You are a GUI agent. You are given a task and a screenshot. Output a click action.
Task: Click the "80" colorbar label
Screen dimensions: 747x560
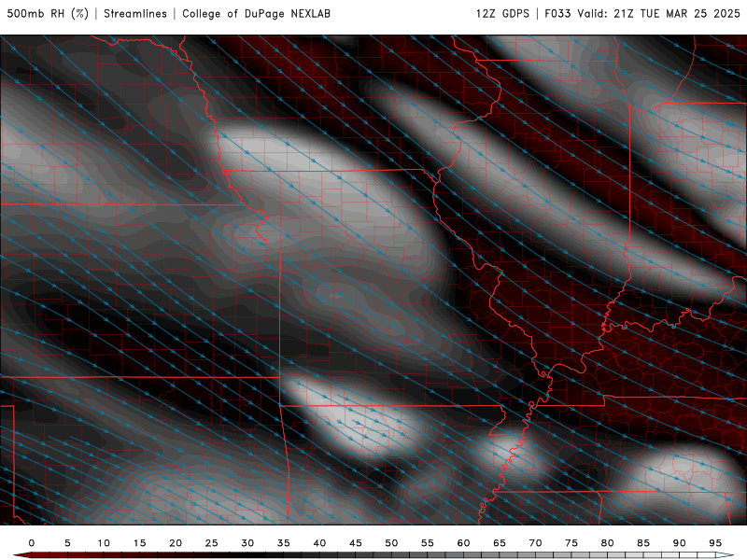coord(608,543)
